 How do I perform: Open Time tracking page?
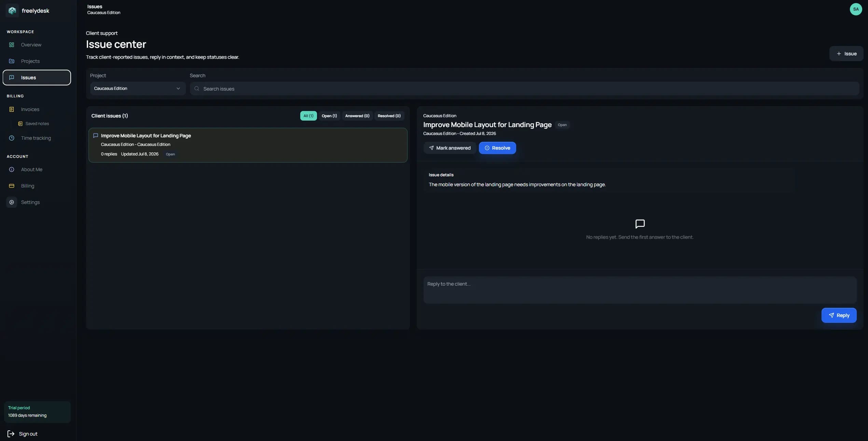coord(37,138)
